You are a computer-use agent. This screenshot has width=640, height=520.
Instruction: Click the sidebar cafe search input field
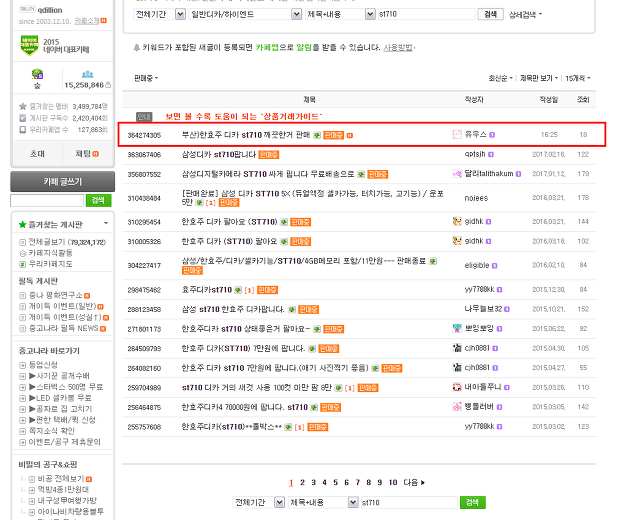pyautogui.click(x=47, y=200)
